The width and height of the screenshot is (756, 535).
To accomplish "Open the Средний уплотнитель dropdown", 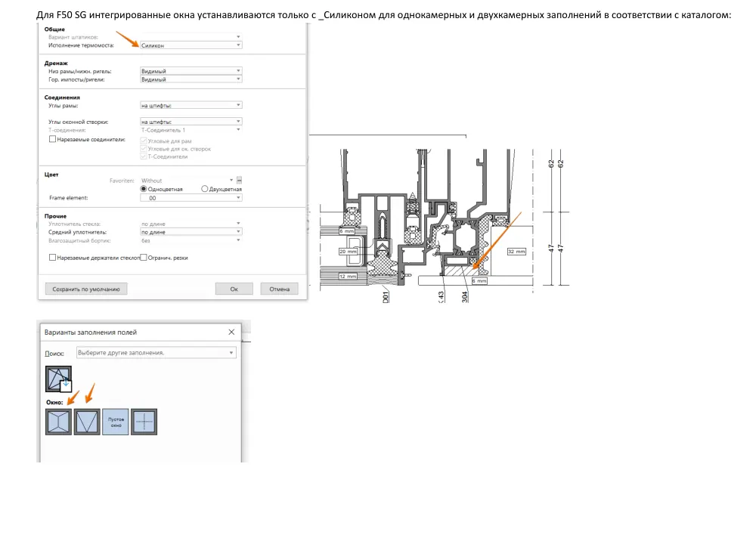I will coord(191,232).
